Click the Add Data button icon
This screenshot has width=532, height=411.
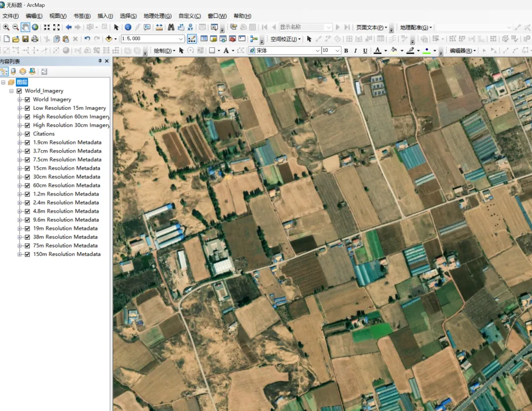coord(109,39)
